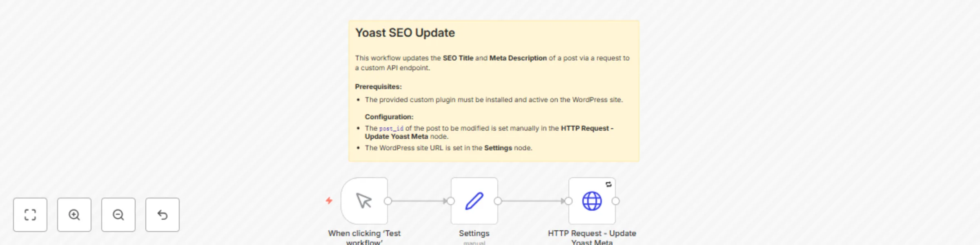Click the output connector of the HTTP Request node
The image size is (980, 245).
click(x=616, y=201)
